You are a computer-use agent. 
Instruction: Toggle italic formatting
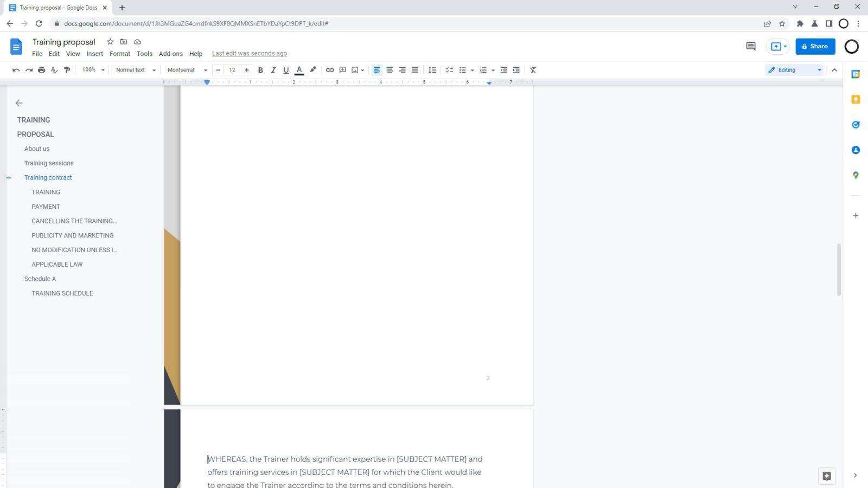tap(273, 69)
